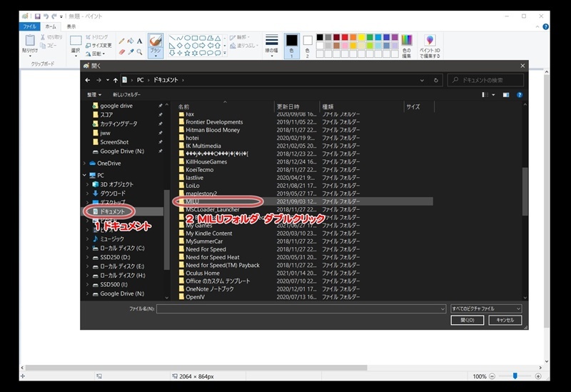Select the text tool (A) in Paint

(140, 41)
